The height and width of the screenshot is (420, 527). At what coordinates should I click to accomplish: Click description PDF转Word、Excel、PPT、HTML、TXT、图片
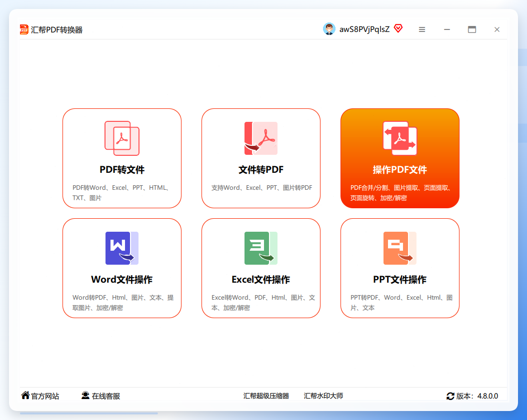tap(121, 193)
